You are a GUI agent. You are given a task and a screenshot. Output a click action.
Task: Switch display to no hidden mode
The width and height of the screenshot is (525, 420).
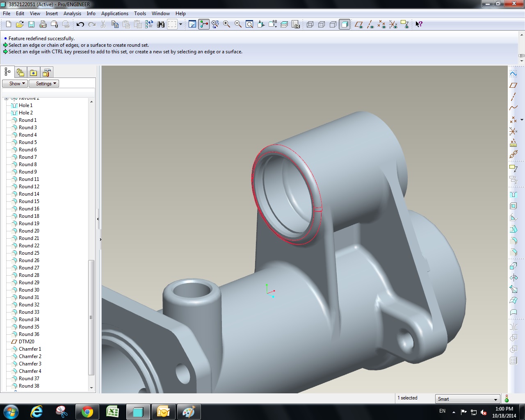click(x=333, y=24)
